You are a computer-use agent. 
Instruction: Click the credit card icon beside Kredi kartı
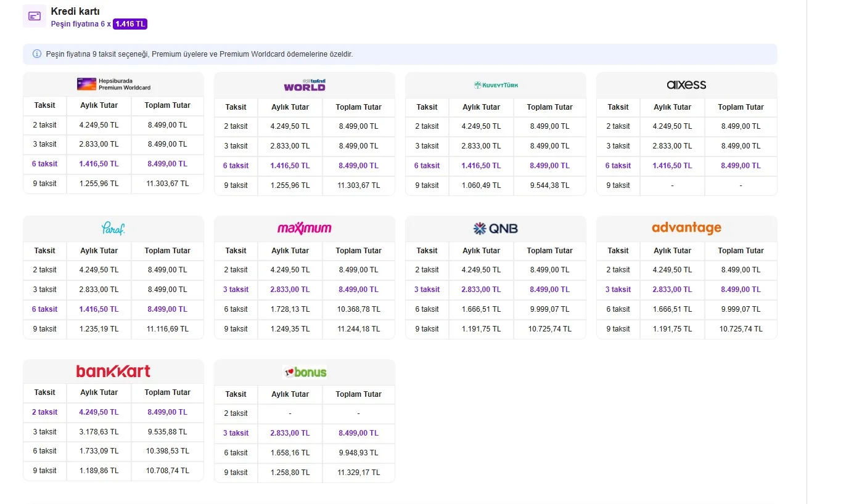(35, 16)
